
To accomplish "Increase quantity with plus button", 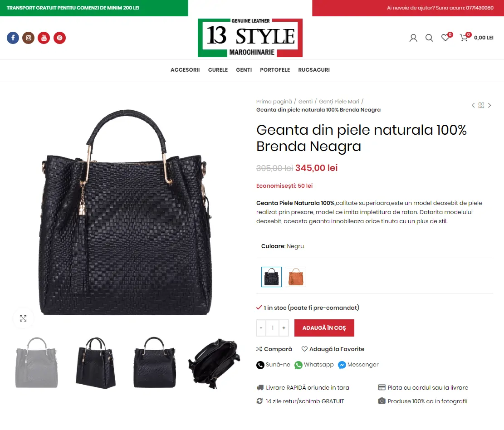I will click(x=284, y=328).
